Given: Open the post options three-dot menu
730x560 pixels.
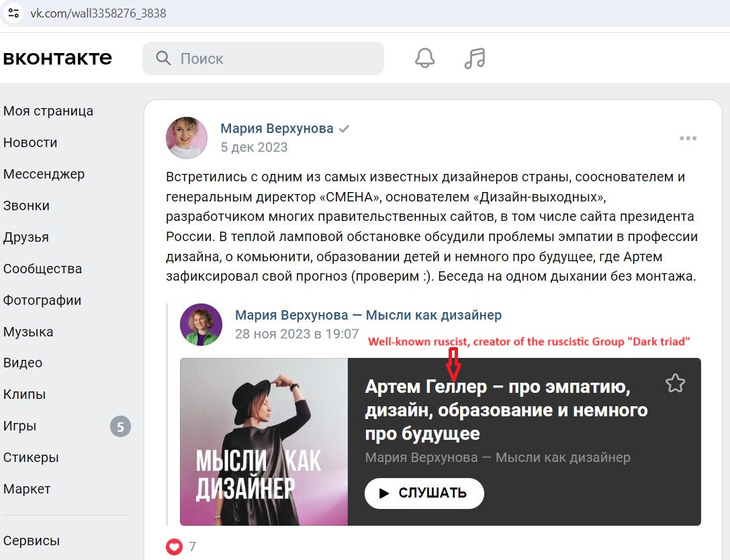Looking at the screenshot, I should (688, 138).
